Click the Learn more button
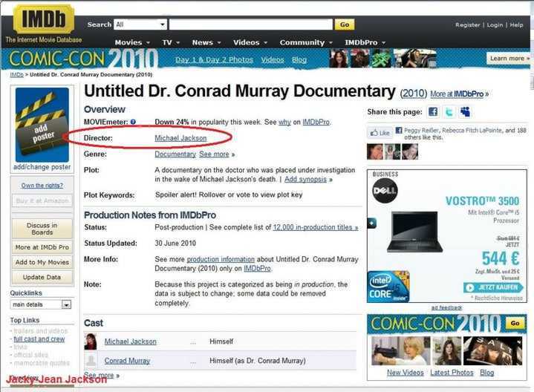Viewport: 534px width, 392px height. click(x=509, y=59)
